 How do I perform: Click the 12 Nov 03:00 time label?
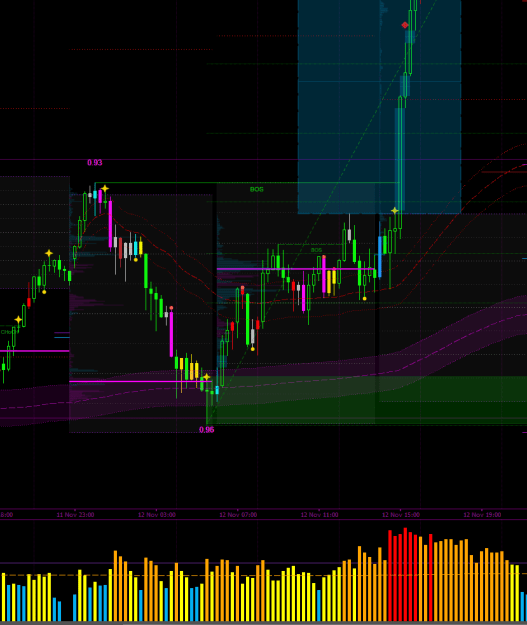tap(157, 515)
